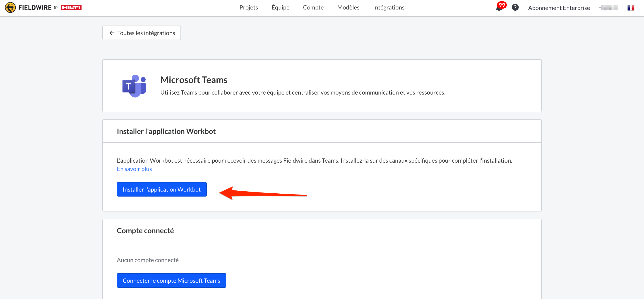Click the En savoir plus link

coord(134,169)
